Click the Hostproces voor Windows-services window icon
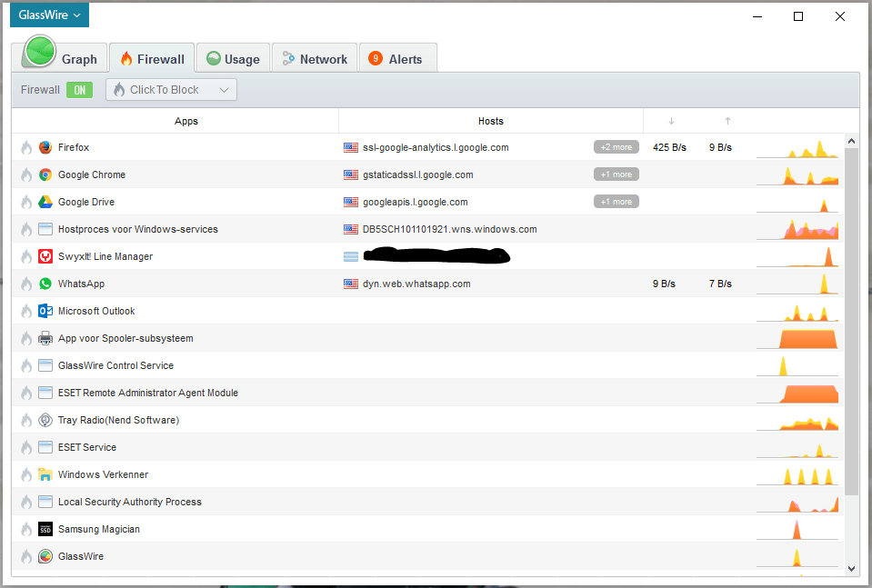Screen dimensions: 872x588 click(x=45, y=229)
